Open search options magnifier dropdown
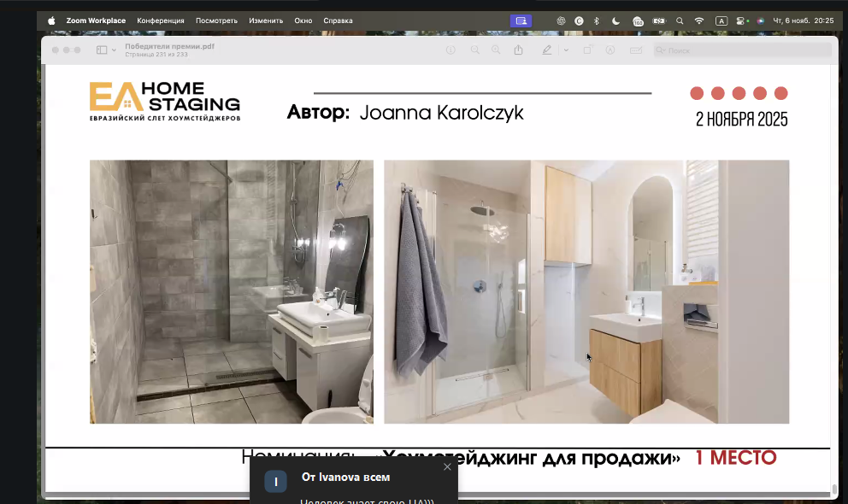 (x=660, y=50)
